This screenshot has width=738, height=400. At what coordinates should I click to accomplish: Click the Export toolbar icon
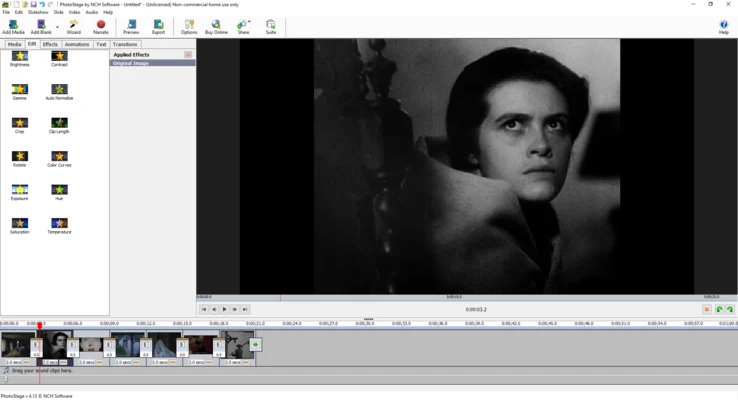pyautogui.click(x=159, y=27)
